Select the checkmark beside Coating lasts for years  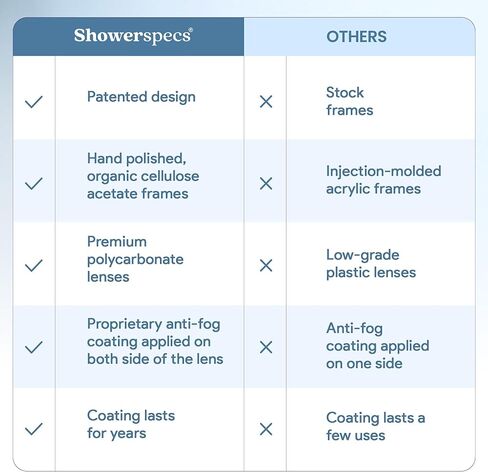tap(34, 429)
